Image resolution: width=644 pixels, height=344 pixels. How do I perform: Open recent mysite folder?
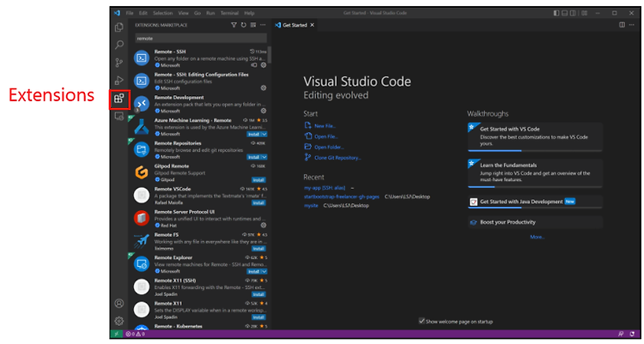click(x=311, y=205)
